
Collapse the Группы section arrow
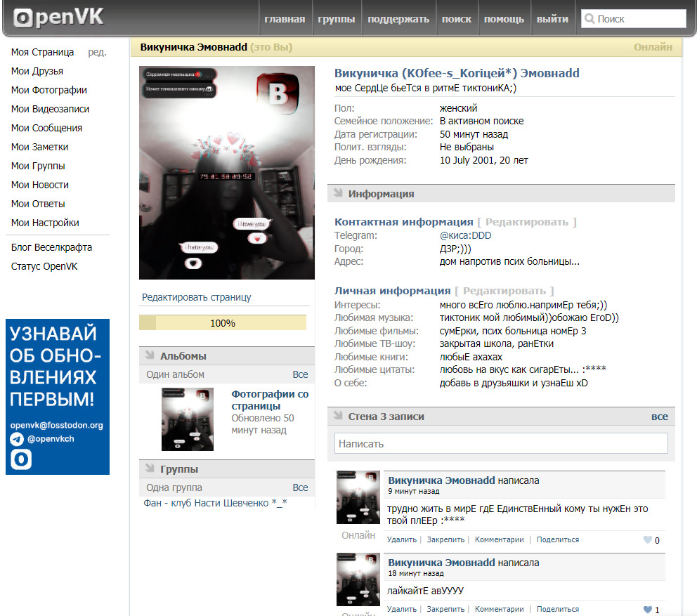150,468
